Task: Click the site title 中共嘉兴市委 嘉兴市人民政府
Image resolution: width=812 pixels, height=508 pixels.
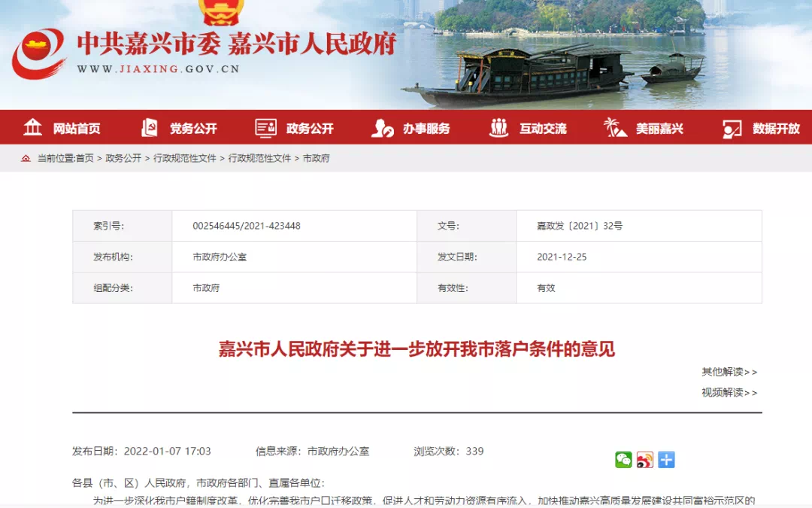Action: click(237, 44)
